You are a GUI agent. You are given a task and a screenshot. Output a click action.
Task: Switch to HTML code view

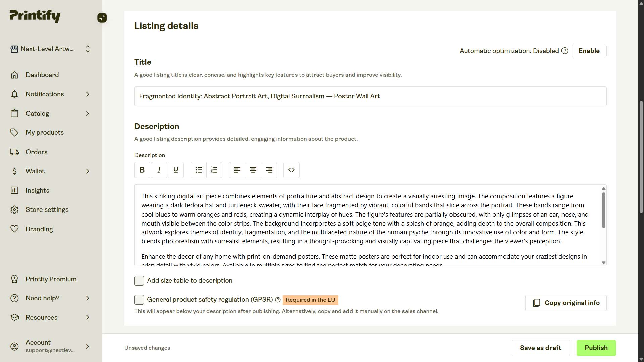tap(291, 170)
